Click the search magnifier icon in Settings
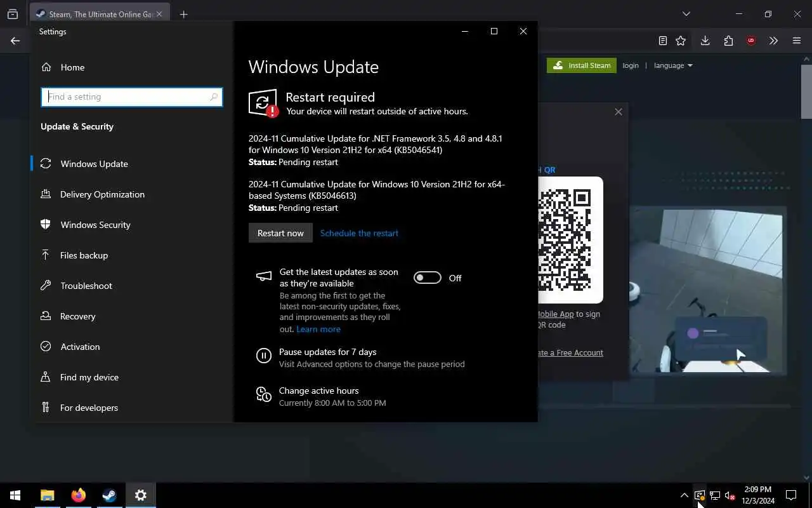Screen dimensions: 812x508 (x=214, y=97)
